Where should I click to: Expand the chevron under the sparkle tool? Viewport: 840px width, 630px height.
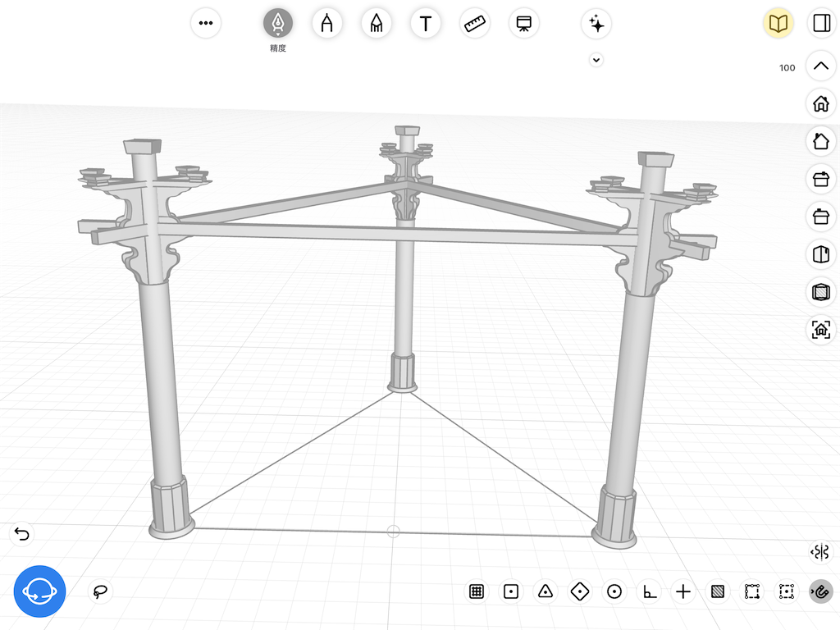tap(596, 59)
